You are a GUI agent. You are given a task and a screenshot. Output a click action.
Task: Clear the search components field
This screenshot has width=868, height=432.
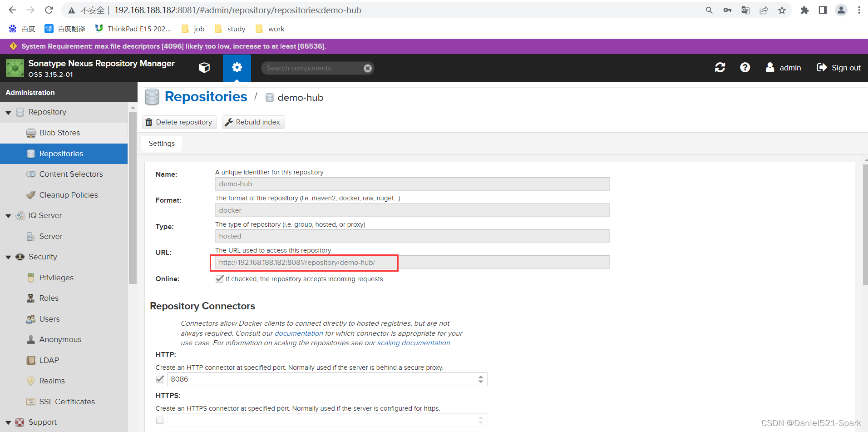[x=368, y=68]
